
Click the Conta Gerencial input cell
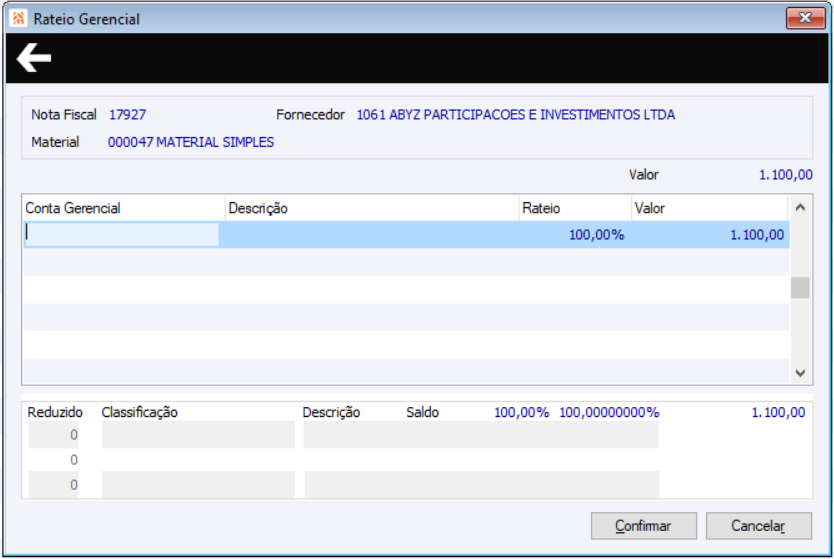point(121,235)
